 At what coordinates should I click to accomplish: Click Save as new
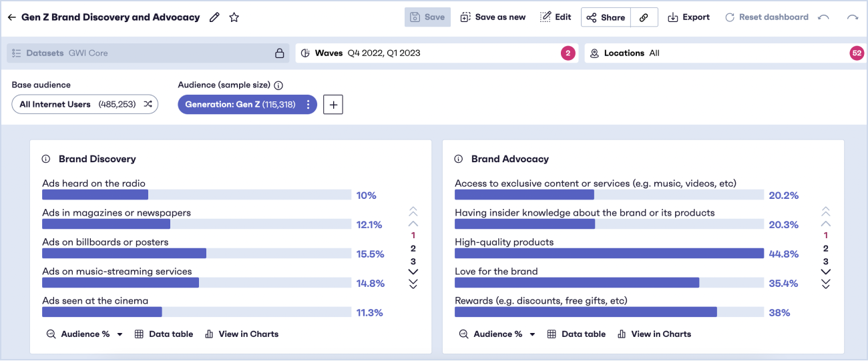(493, 17)
